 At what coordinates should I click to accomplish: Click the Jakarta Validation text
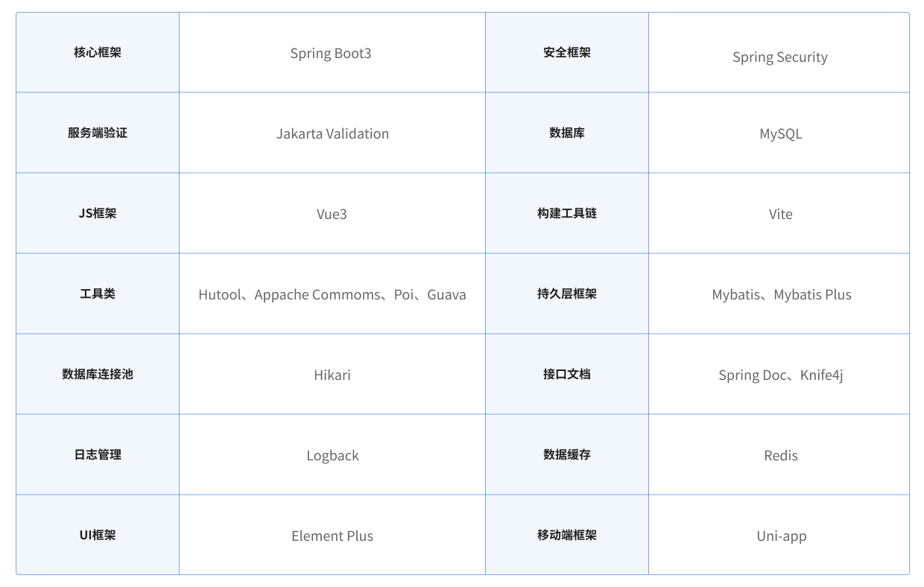332,133
